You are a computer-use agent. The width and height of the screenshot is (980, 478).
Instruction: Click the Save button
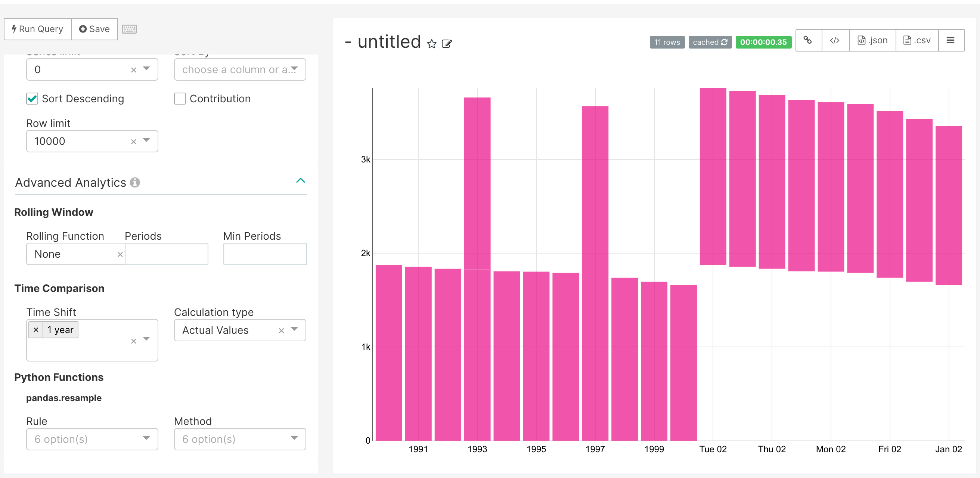click(x=94, y=29)
